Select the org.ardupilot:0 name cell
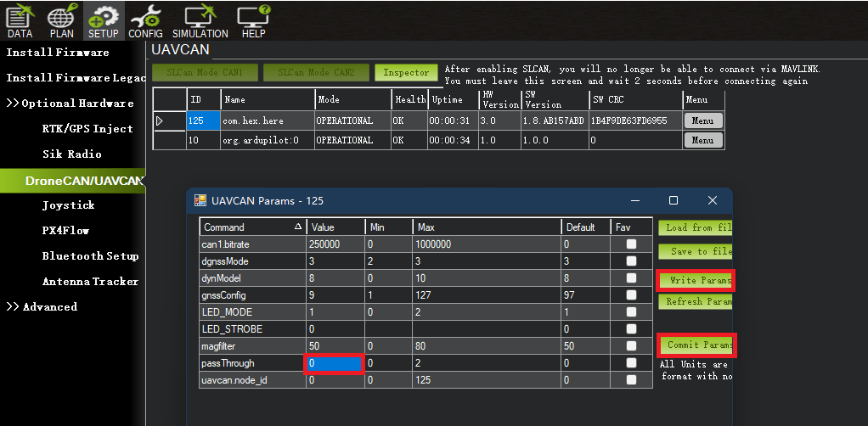 [268, 141]
